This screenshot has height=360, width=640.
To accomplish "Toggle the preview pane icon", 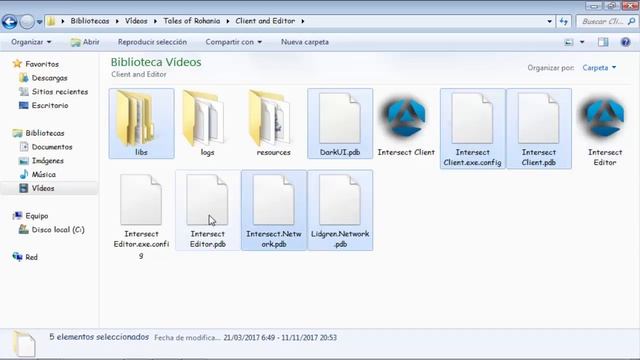I will pyautogui.click(x=603, y=42).
